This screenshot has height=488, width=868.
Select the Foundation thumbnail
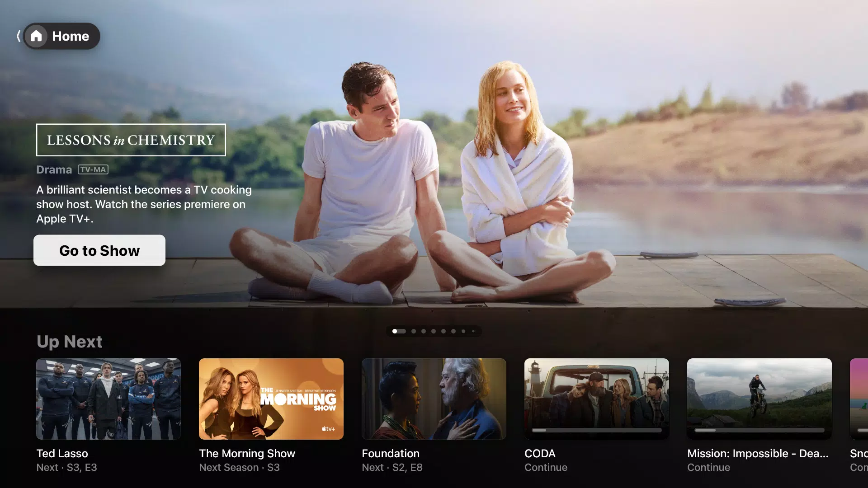[434, 399]
